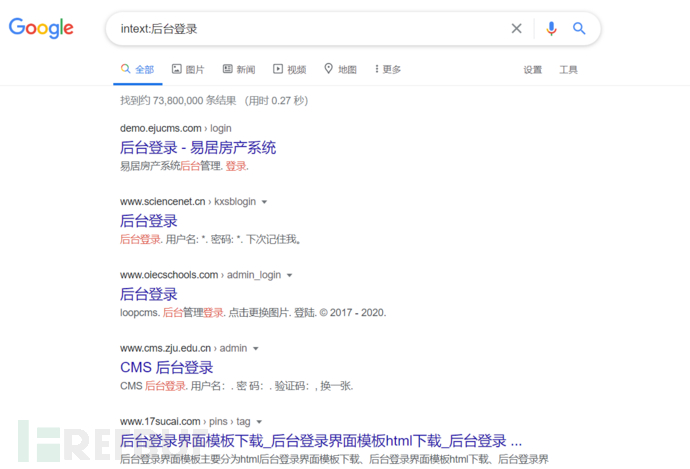Viewport: 690px width, 469px height.
Task: Switch to the 图片 tab
Action: point(188,70)
